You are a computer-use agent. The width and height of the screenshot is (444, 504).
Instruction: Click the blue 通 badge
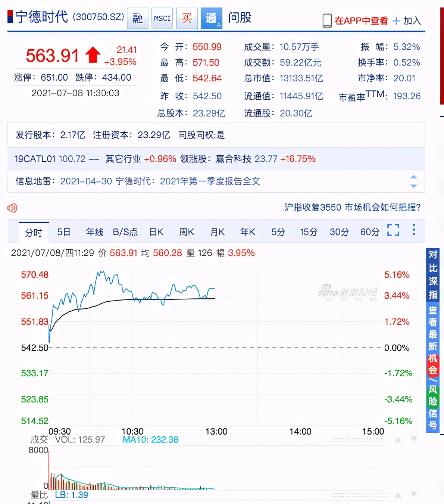click(x=212, y=18)
